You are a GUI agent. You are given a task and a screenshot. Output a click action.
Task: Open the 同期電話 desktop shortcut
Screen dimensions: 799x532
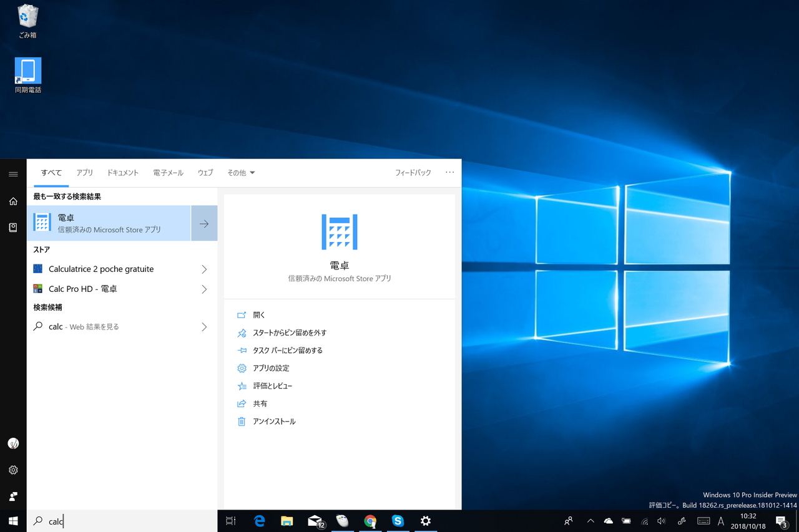pos(27,70)
